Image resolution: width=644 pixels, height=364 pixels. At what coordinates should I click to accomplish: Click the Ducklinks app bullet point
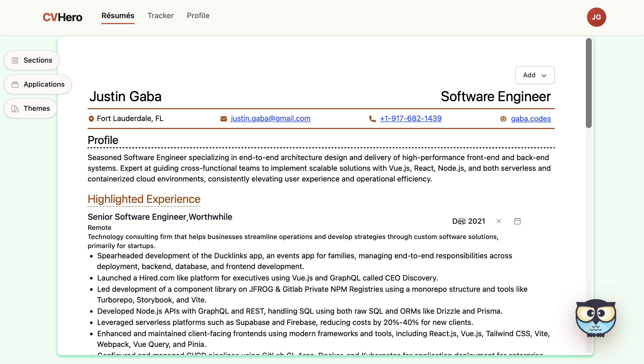305,261
